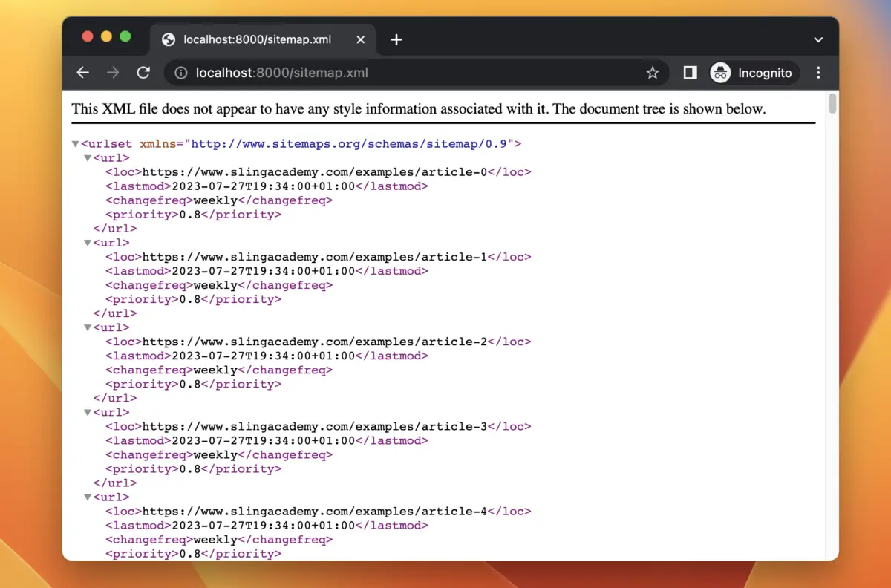The image size is (891, 588).
Task: Click the 0.8 priority under article-1
Action: [190, 299]
